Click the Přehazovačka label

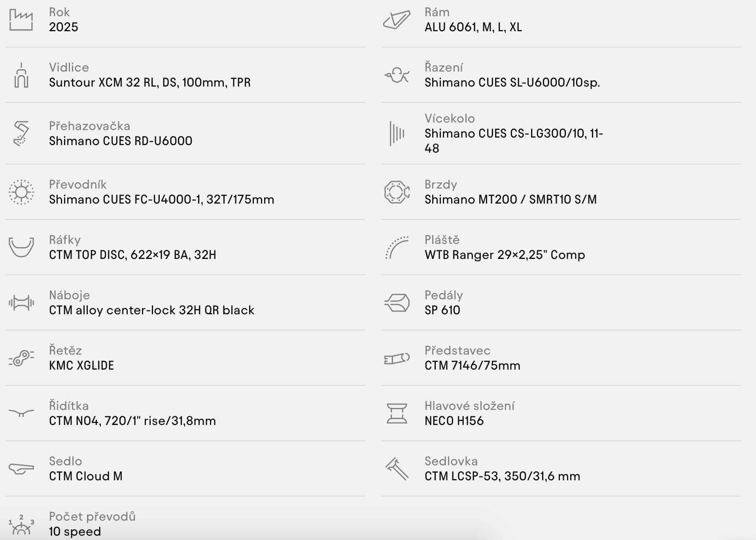tap(90, 126)
